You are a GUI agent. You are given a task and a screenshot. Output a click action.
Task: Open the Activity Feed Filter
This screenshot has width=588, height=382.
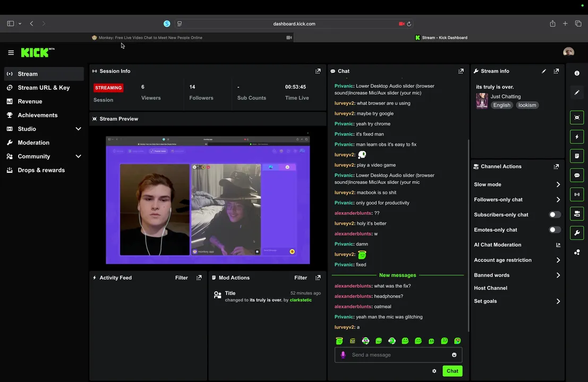(x=182, y=278)
